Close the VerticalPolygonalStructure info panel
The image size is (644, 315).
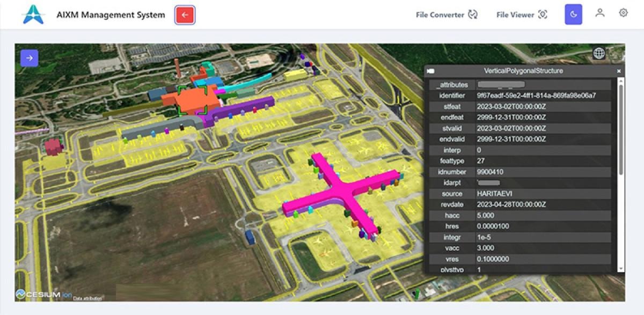[x=618, y=71]
